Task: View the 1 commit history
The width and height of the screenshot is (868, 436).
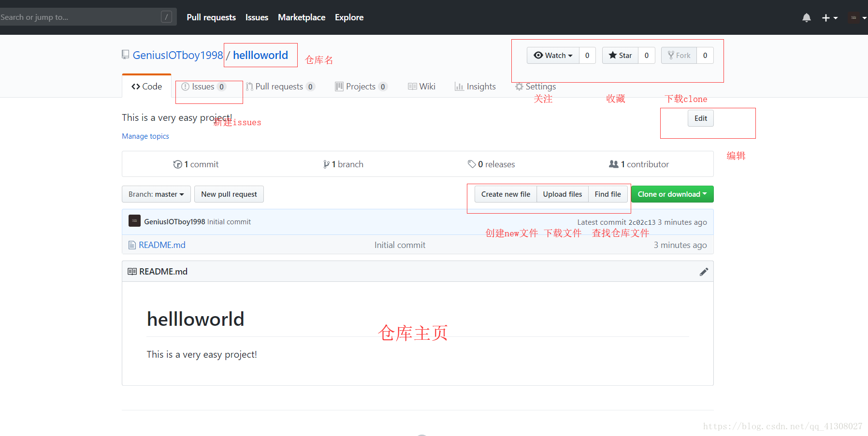Action: (196, 164)
